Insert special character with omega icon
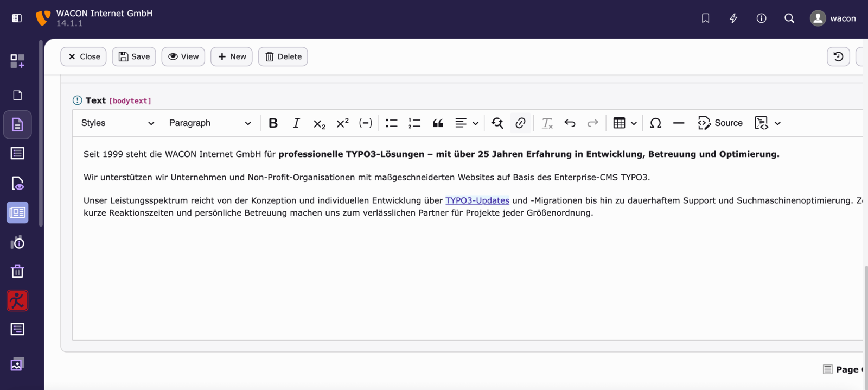868x390 pixels. (x=655, y=123)
